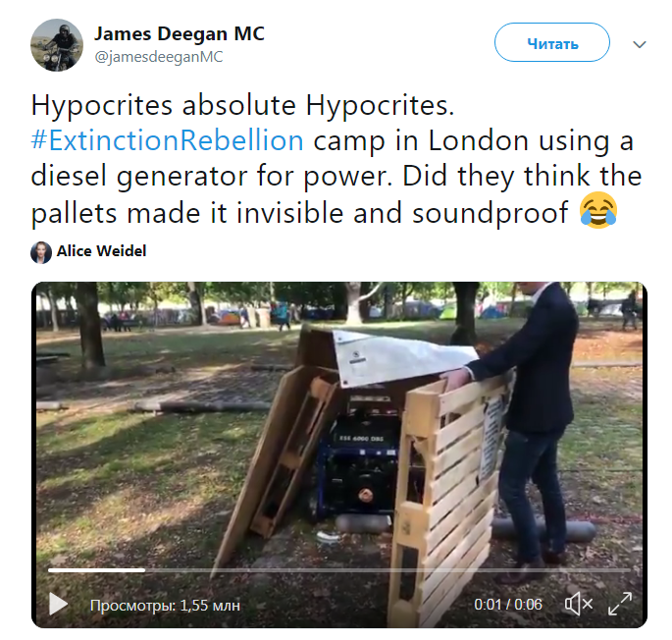Click the Просмотры: 1,55 млн view count
The width and height of the screenshot is (672, 640).
(x=165, y=606)
